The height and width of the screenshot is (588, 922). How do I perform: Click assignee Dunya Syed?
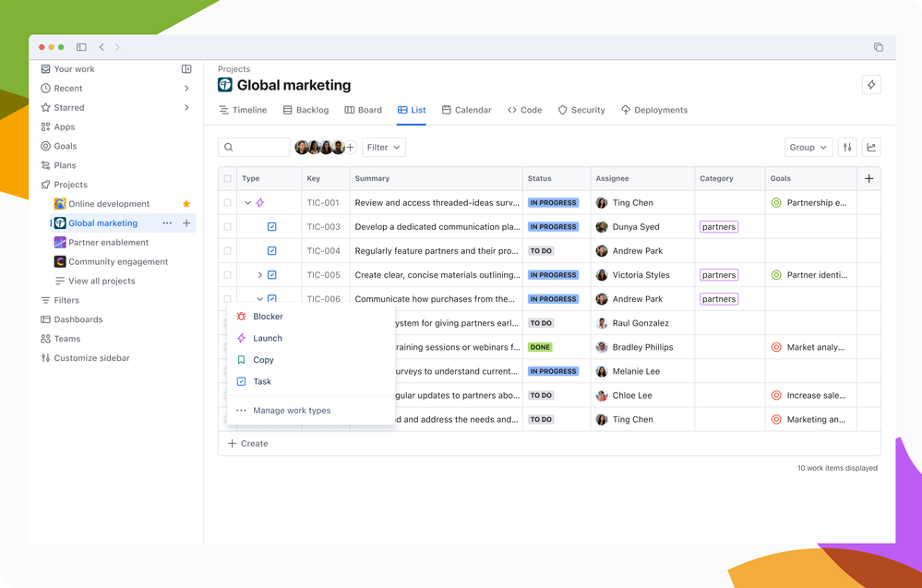628,226
